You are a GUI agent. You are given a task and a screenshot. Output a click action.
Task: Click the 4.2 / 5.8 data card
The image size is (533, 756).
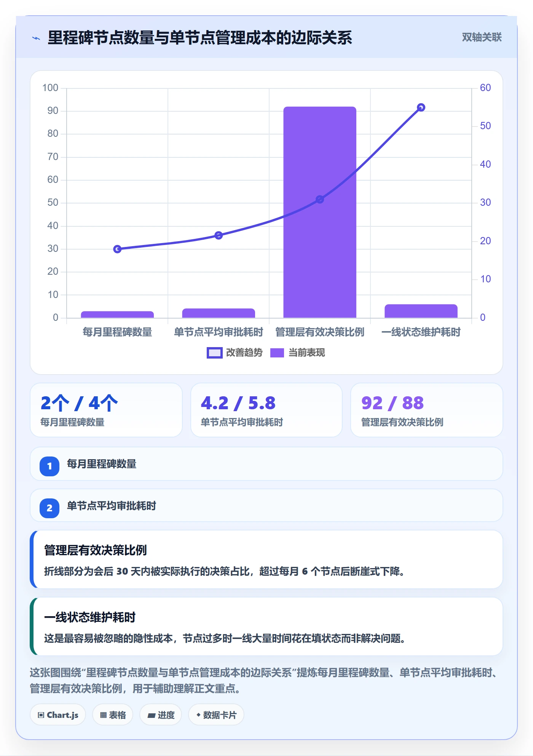pos(266,410)
